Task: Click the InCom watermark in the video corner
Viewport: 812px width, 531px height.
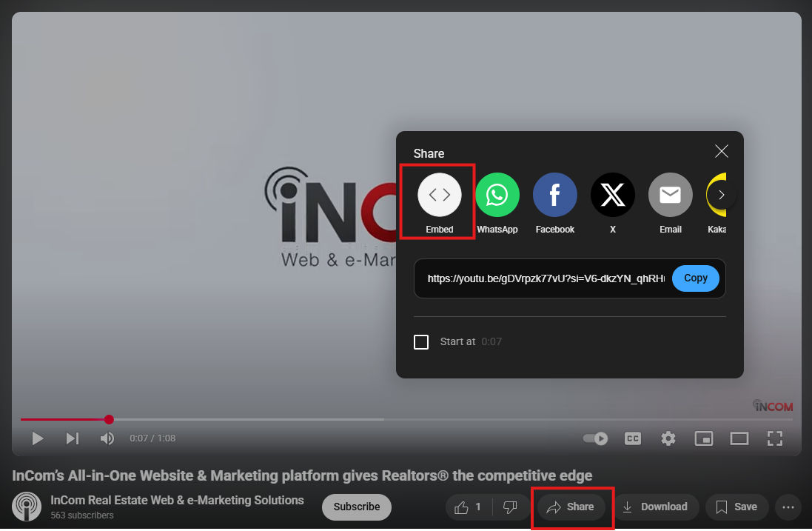Action: 773,406
